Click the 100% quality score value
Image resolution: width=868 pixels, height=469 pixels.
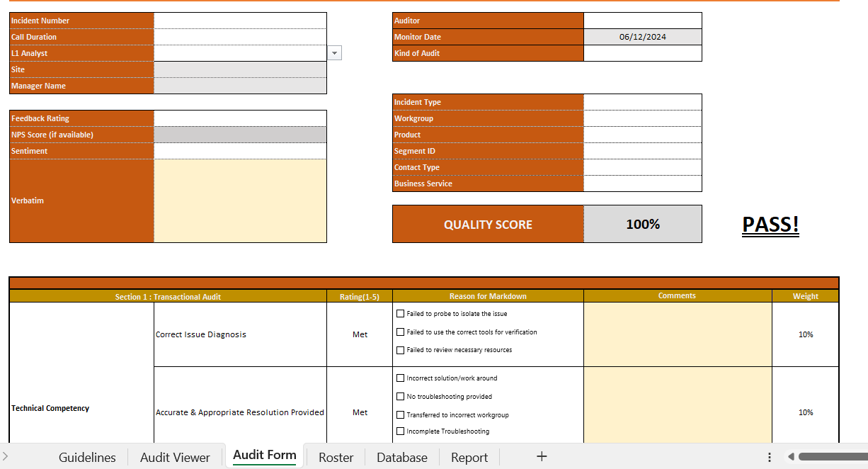(643, 224)
